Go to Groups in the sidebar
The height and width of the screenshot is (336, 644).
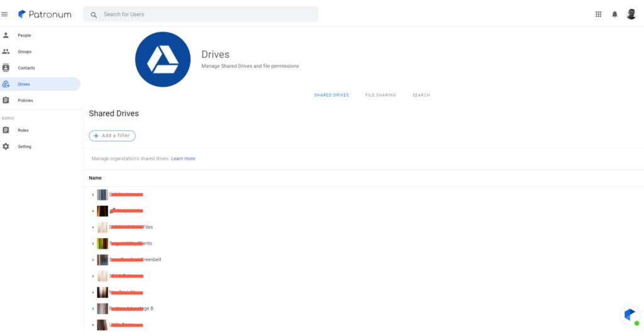click(40, 51)
